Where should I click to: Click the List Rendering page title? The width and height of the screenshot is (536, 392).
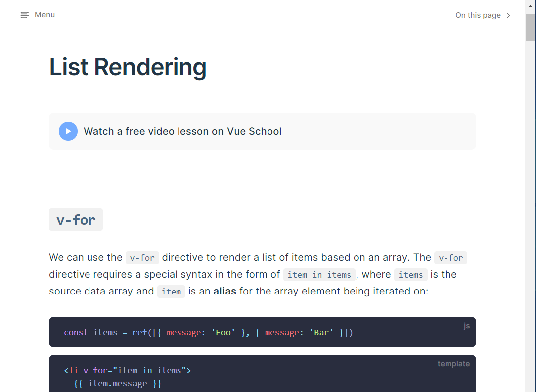point(128,67)
